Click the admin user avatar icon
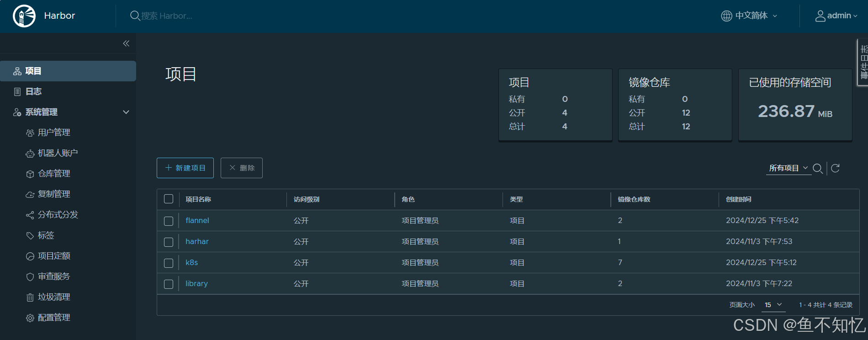Screen dimensions: 868x340 [820, 16]
